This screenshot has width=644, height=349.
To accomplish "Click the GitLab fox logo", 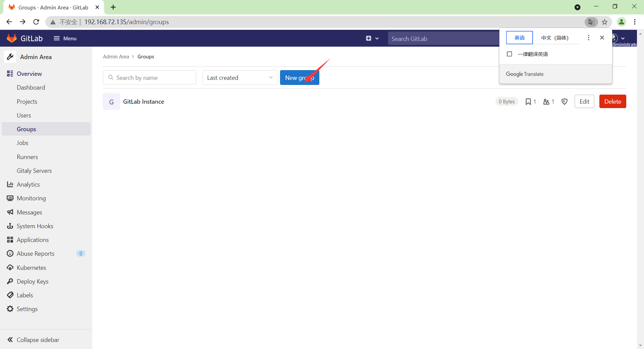I will (11, 38).
